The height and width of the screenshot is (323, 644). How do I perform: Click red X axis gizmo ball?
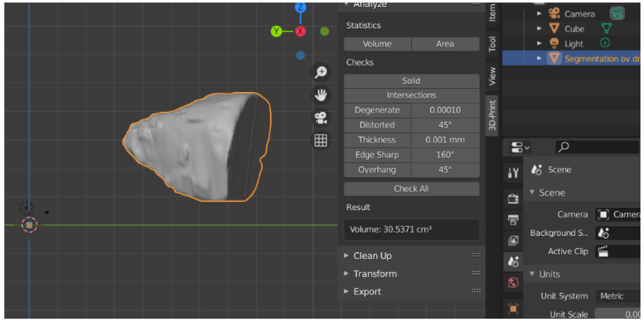point(300,31)
